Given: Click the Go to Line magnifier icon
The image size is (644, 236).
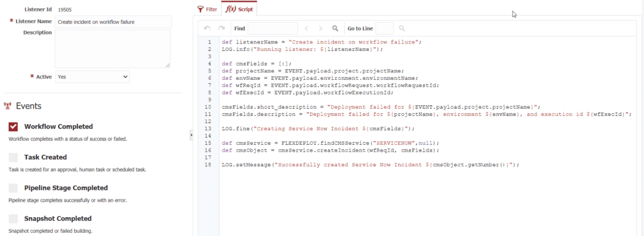Looking at the screenshot, I should point(402,28).
